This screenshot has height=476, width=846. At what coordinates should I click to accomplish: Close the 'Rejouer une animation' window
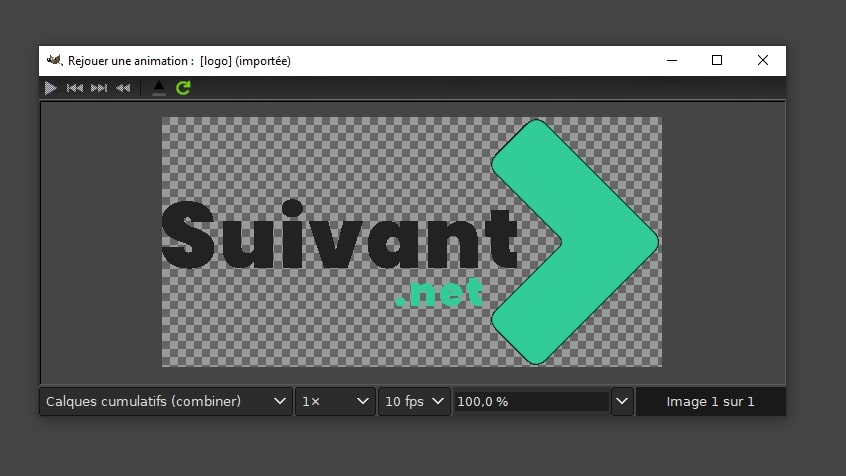tap(762, 60)
